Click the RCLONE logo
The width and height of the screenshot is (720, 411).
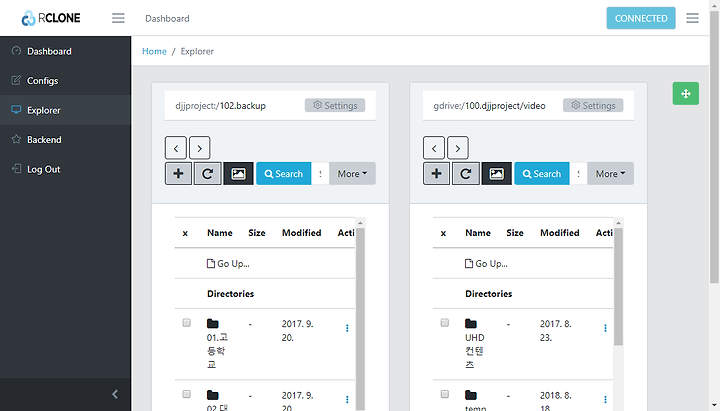(x=51, y=18)
